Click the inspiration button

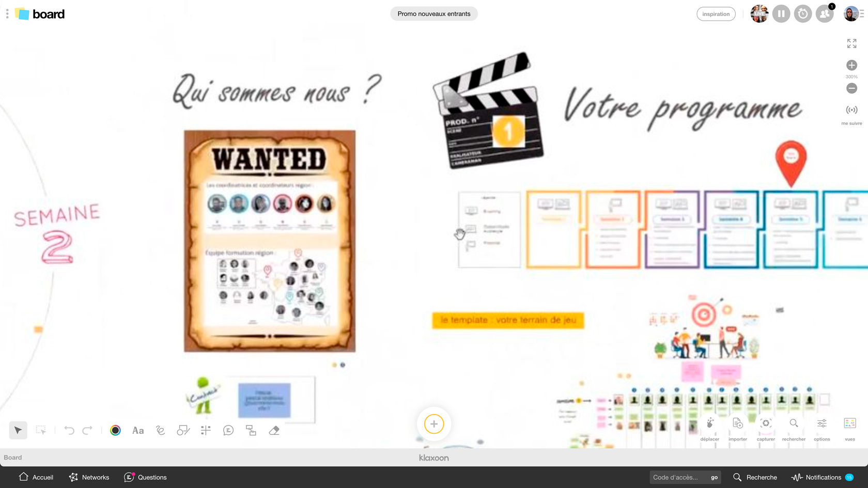pos(716,14)
